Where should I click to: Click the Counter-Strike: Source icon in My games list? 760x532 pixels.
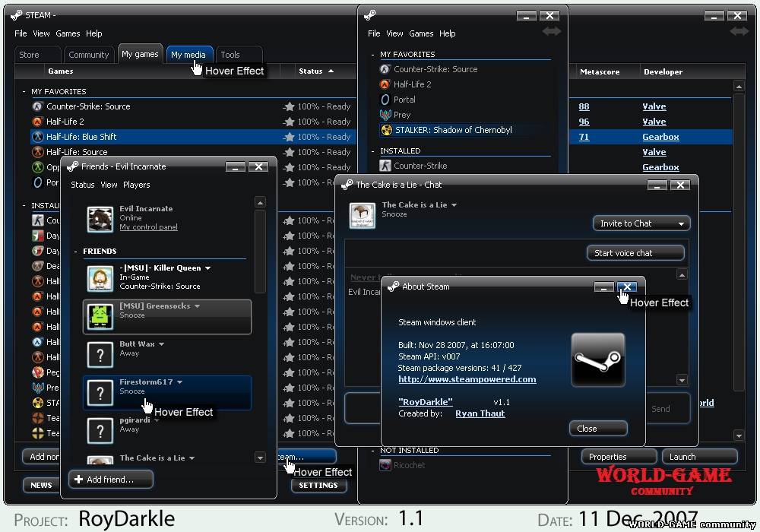tap(38, 106)
